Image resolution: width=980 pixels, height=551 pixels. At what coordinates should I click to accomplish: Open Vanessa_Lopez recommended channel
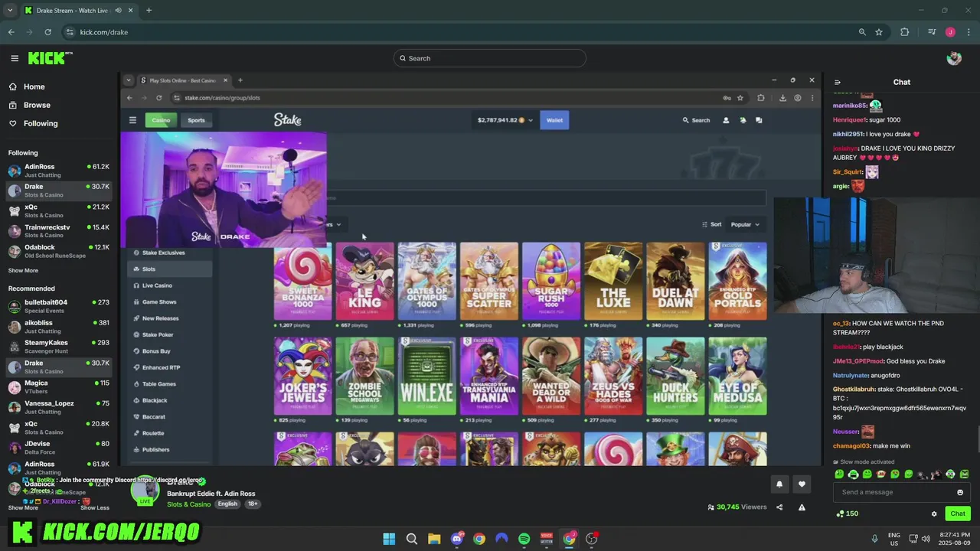point(59,407)
